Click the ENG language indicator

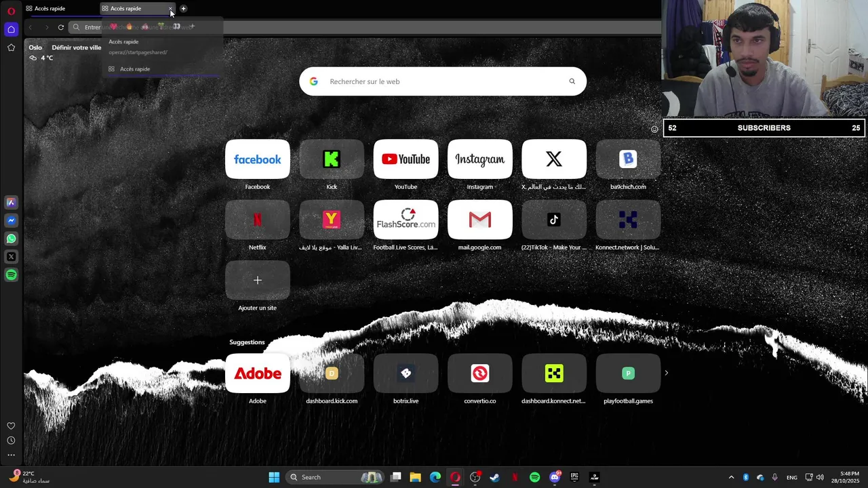(x=792, y=477)
